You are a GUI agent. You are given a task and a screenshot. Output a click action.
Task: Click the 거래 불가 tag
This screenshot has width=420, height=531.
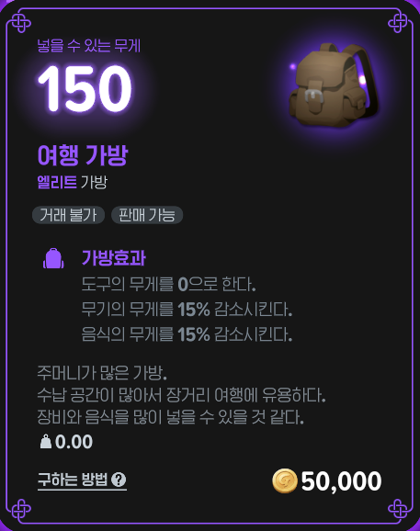pos(68,215)
